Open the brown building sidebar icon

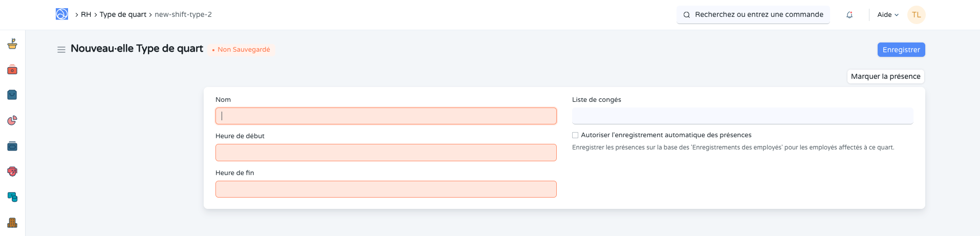tap(12, 223)
